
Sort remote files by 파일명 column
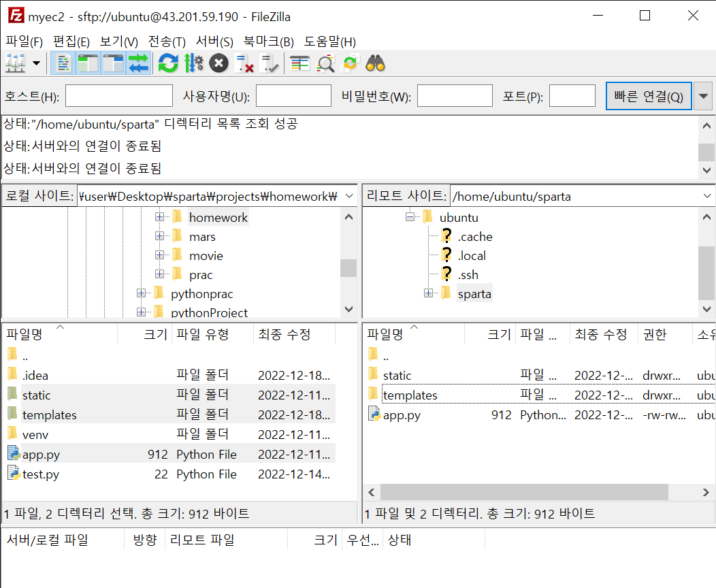[x=414, y=334]
